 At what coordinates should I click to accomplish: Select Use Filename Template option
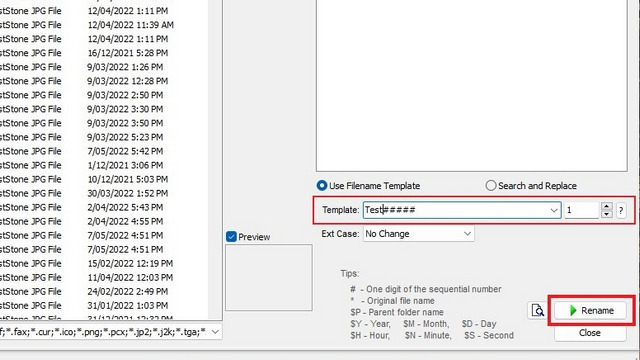tap(369, 186)
